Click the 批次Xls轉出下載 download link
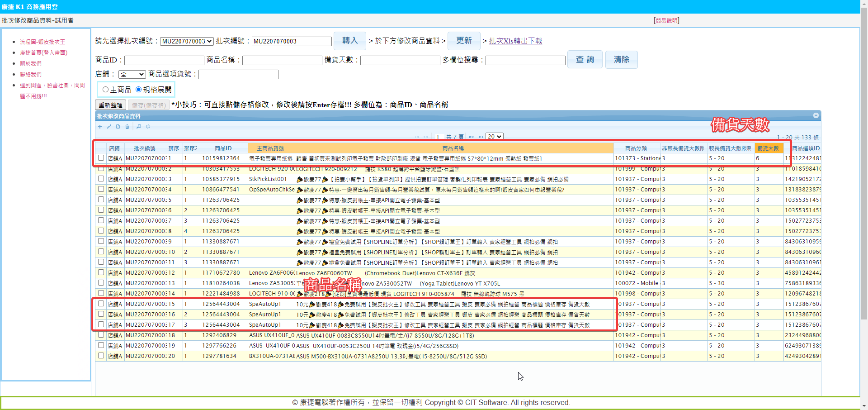Image resolution: width=868 pixels, height=410 pixels. tap(515, 41)
